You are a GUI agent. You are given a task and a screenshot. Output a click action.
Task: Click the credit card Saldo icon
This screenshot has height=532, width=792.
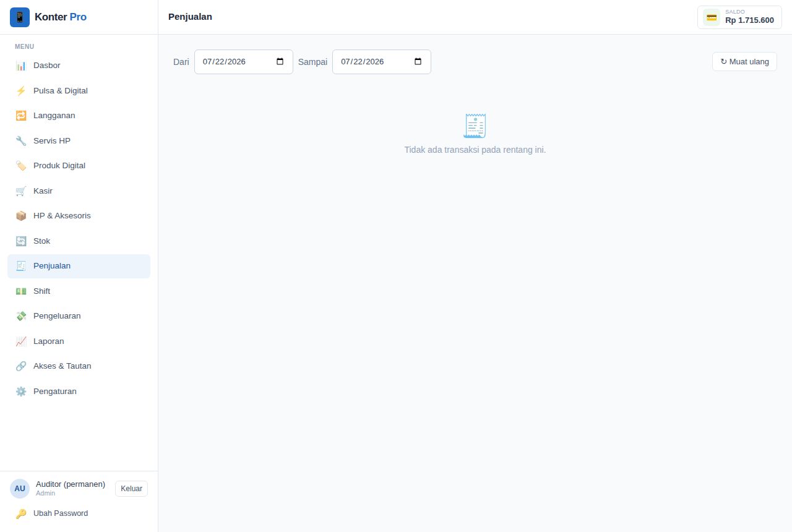pos(712,17)
